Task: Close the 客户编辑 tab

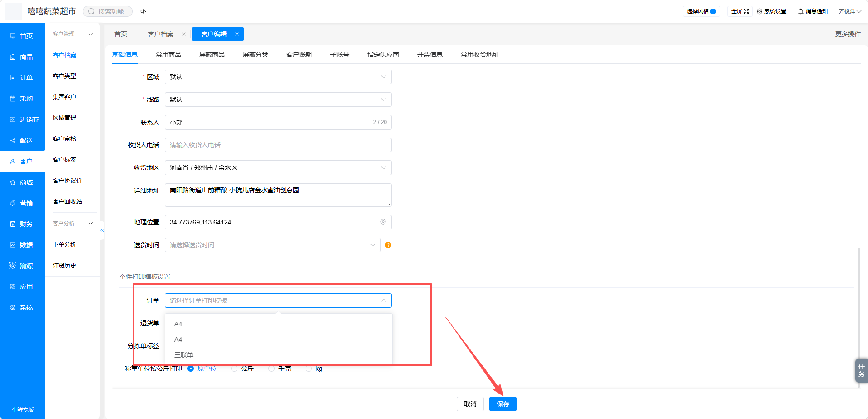Action: 237,34
